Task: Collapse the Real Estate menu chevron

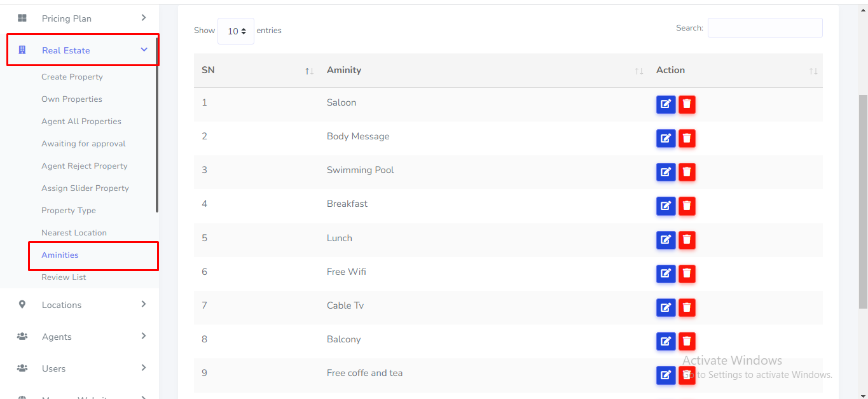Action: coord(144,50)
